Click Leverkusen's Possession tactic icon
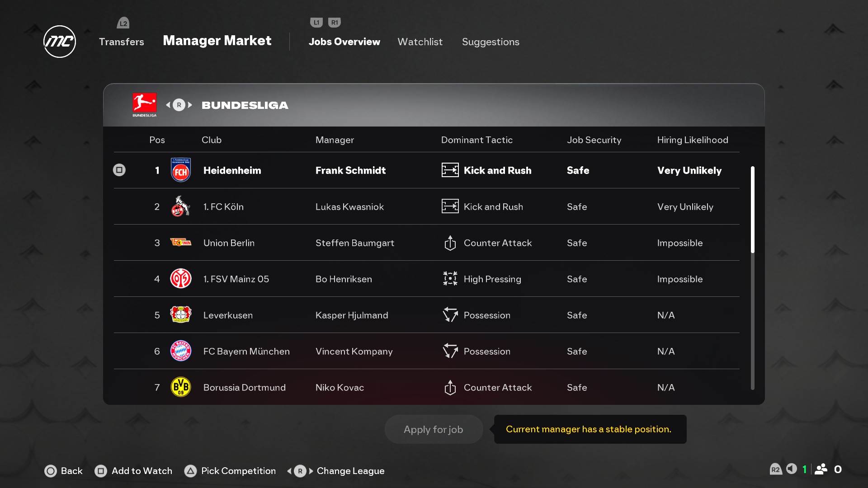The width and height of the screenshot is (868, 488). pyautogui.click(x=450, y=315)
